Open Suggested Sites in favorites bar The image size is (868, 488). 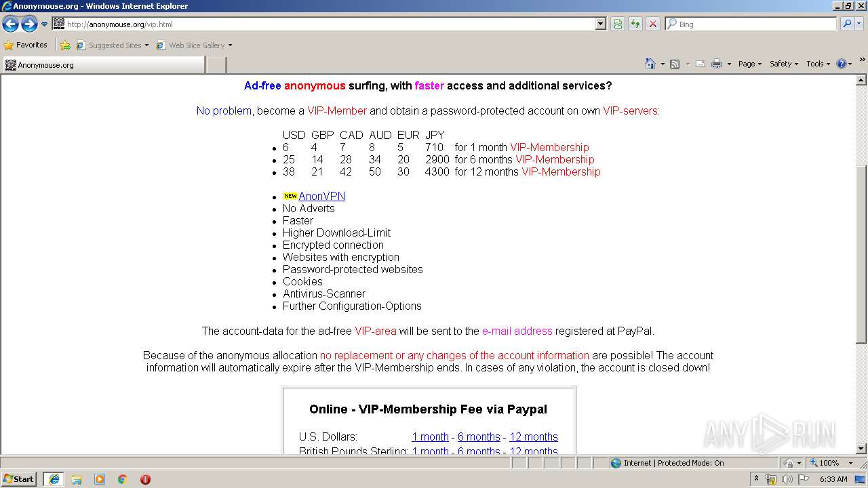(x=112, y=45)
